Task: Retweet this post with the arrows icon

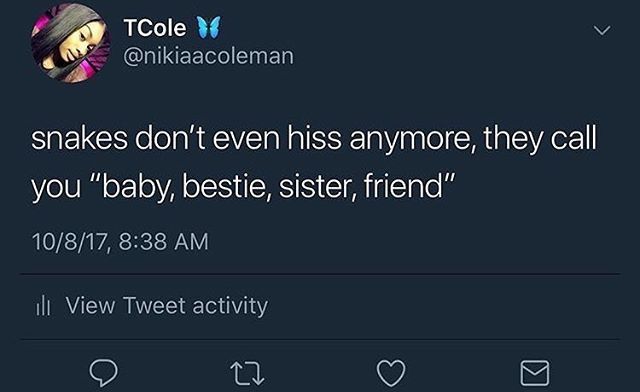Action: click(x=247, y=374)
